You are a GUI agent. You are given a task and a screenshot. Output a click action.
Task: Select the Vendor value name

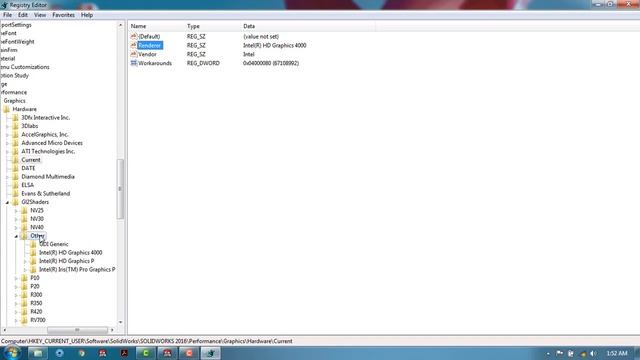(x=147, y=54)
